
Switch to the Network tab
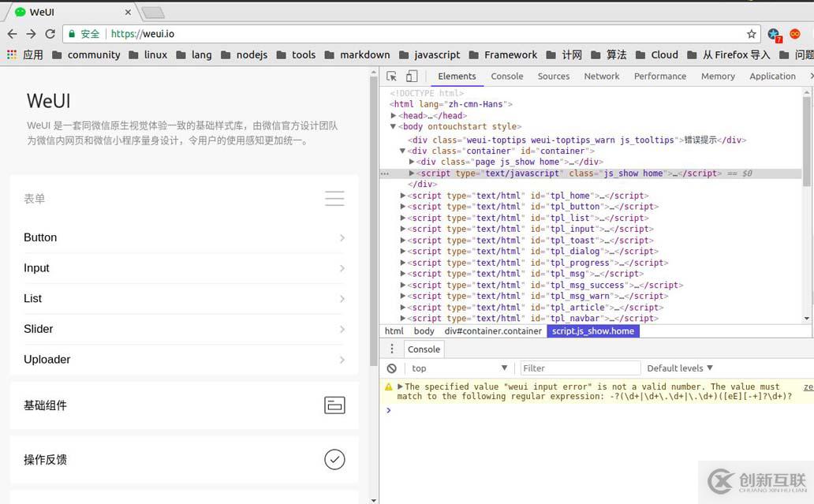[601, 76]
